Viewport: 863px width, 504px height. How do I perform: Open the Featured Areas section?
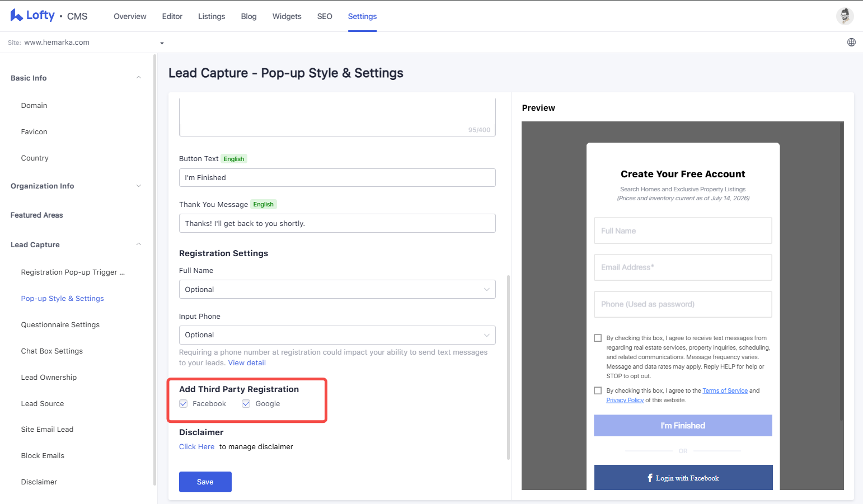coord(37,215)
